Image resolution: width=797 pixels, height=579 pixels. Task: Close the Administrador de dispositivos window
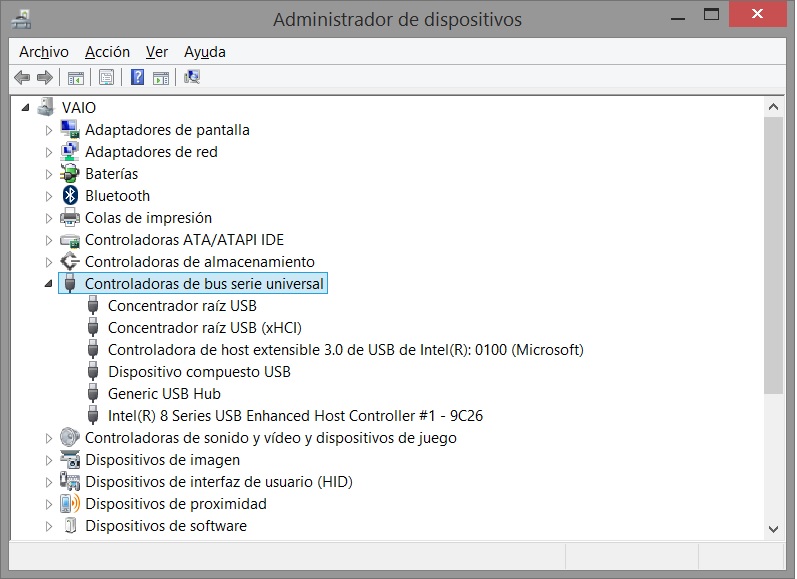pos(757,14)
